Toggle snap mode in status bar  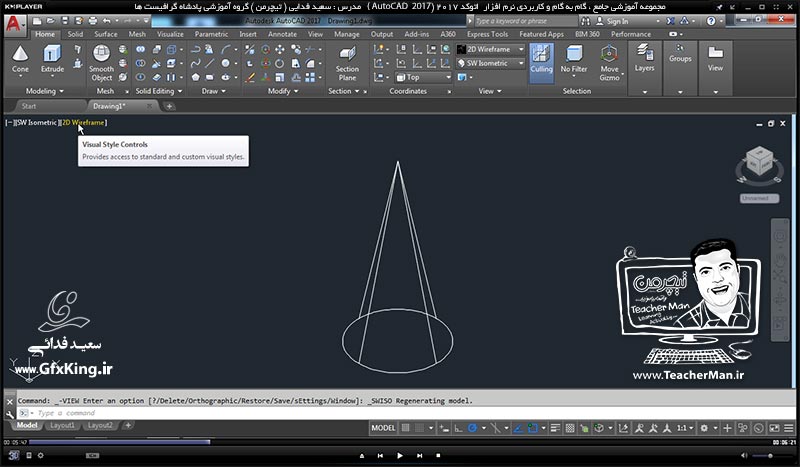coord(419,428)
